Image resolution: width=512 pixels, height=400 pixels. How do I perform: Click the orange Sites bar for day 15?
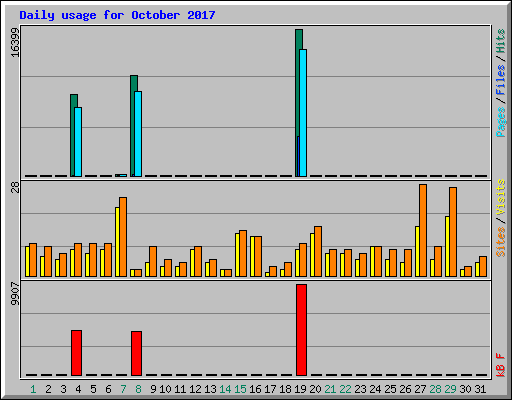(243, 253)
